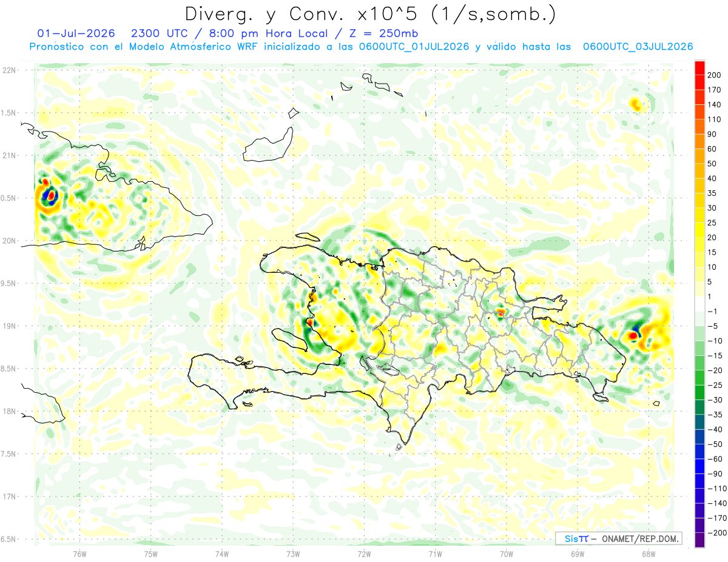
Task: Click longitude label "70W"
Action: 506,554
